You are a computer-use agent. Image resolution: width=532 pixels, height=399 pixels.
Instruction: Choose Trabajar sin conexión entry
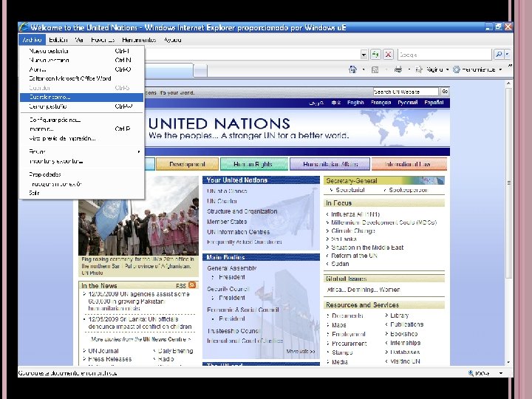coord(81,184)
